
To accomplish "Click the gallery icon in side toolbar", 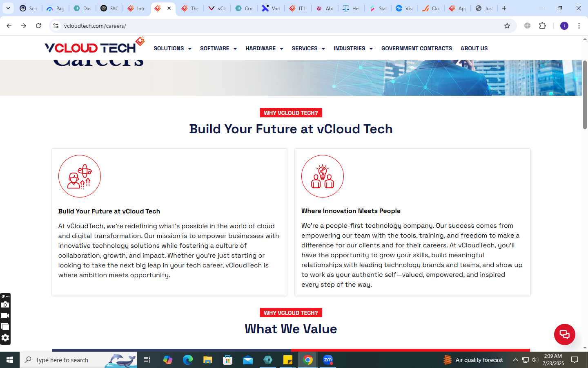I will click(x=5, y=327).
